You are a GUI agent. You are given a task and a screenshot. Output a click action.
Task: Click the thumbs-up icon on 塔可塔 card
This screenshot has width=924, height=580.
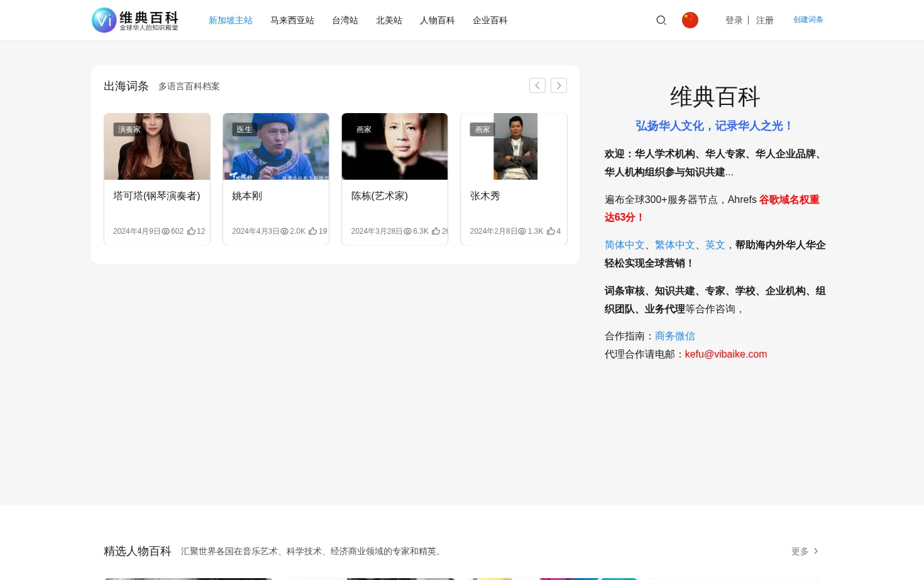pyautogui.click(x=191, y=231)
